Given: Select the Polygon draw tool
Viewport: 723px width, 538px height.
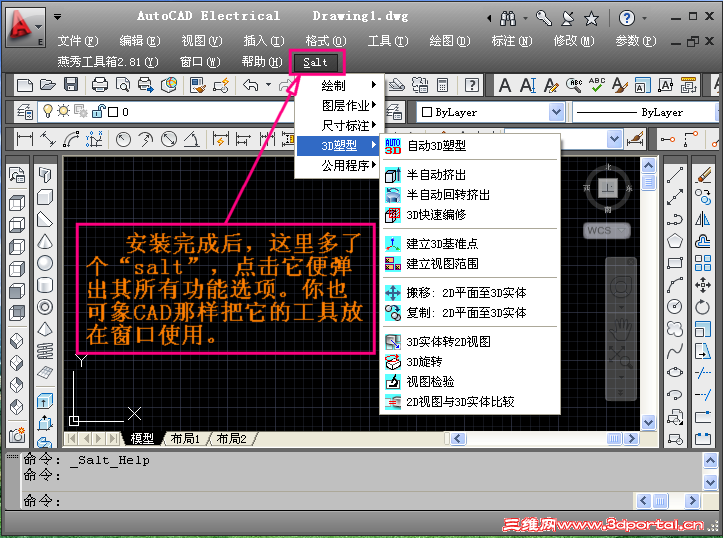Looking at the screenshot, I should (x=675, y=241).
